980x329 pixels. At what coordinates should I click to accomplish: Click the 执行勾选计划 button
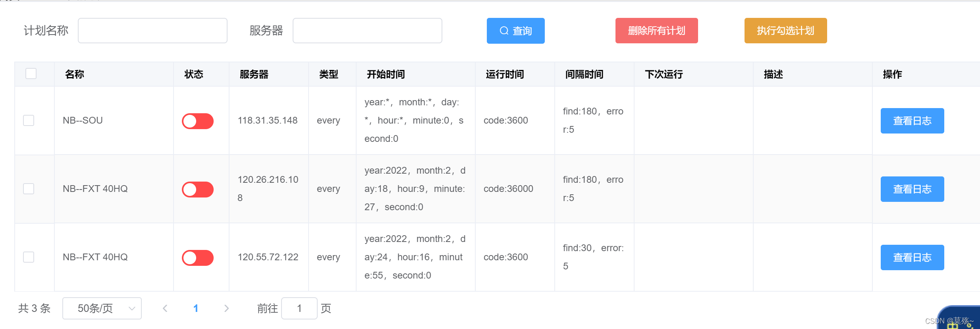tap(785, 31)
